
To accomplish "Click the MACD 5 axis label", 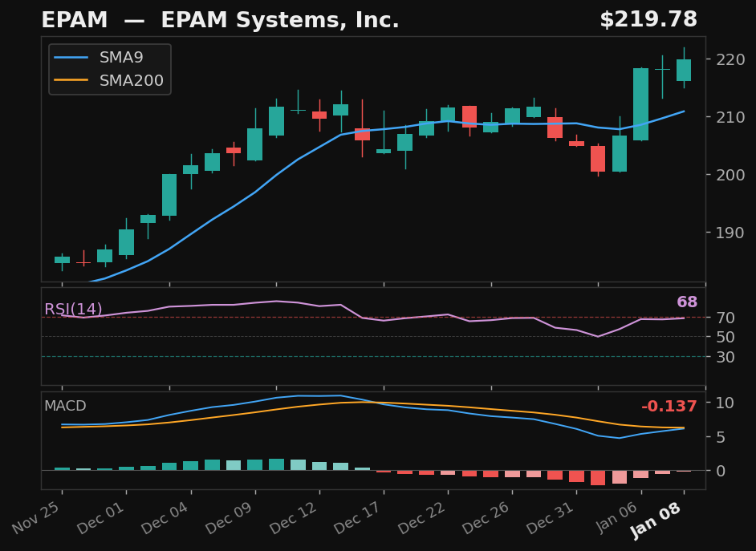I will [721, 437].
